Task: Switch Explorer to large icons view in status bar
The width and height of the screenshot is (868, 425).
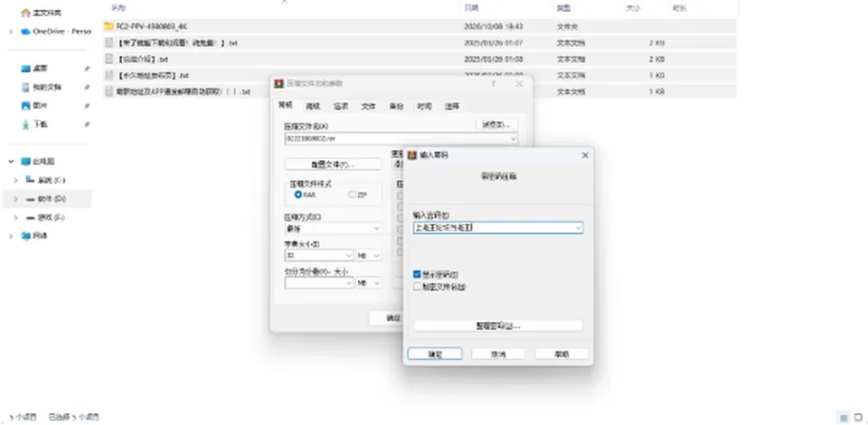Action: 859,417
